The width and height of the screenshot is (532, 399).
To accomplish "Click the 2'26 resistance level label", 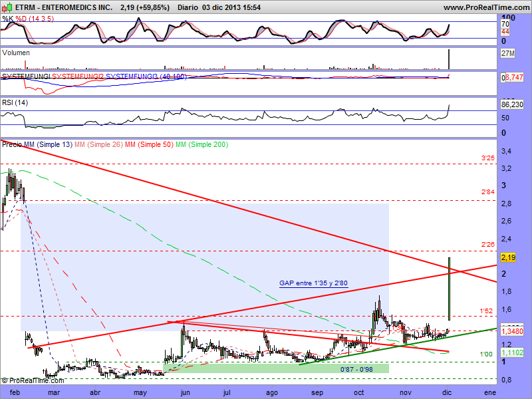I will point(488,244).
